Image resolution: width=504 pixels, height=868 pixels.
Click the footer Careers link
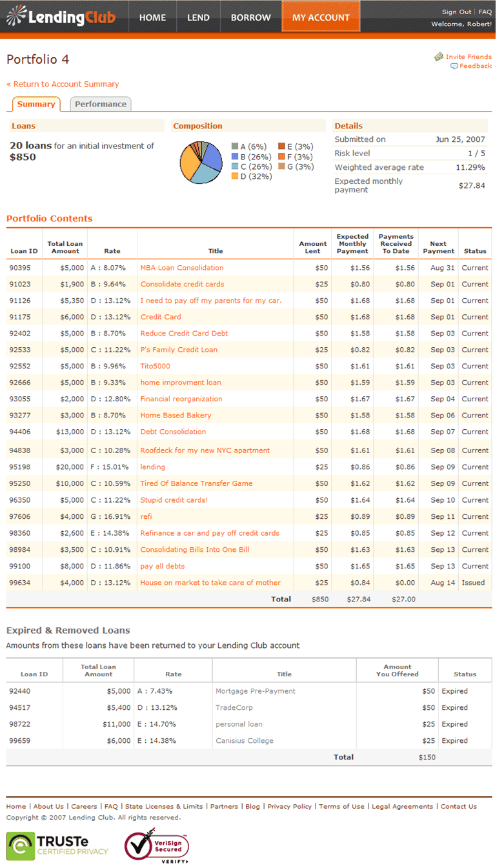coord(84,807)
